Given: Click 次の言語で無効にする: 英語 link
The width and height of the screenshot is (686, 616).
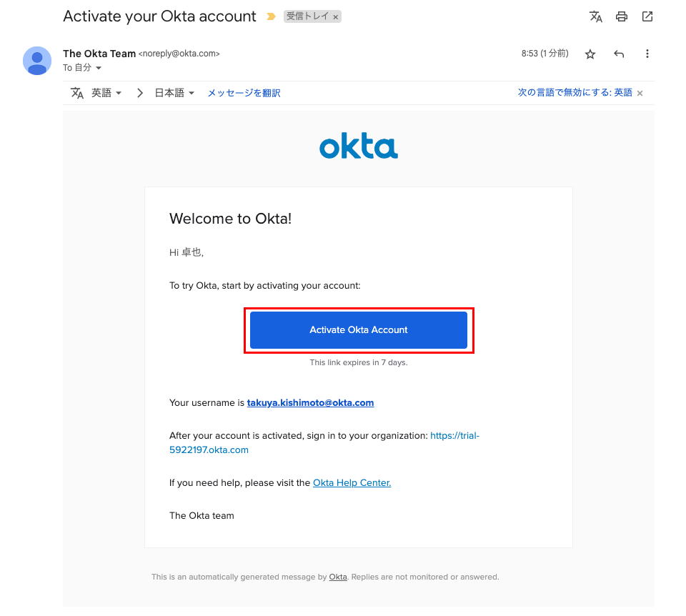Looking at the screenshot, I should [575, 93].
